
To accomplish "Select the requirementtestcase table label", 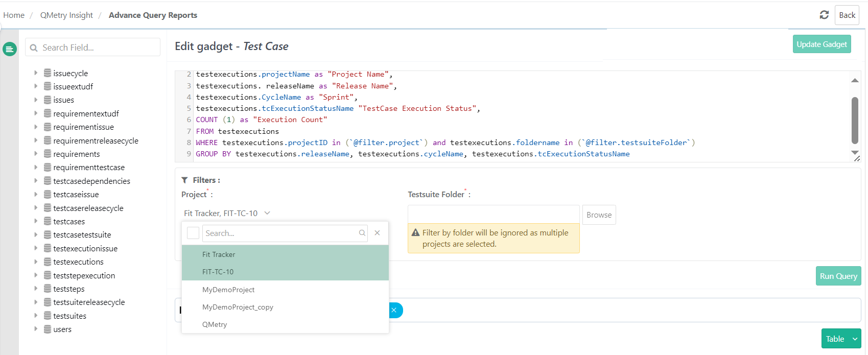I will coord(89,167).
